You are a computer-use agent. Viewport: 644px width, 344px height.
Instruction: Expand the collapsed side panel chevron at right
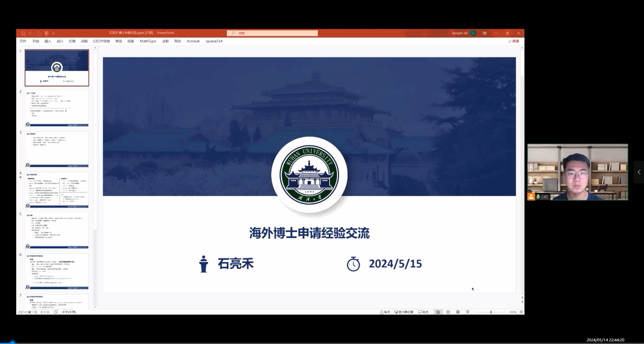pos(639,172)
